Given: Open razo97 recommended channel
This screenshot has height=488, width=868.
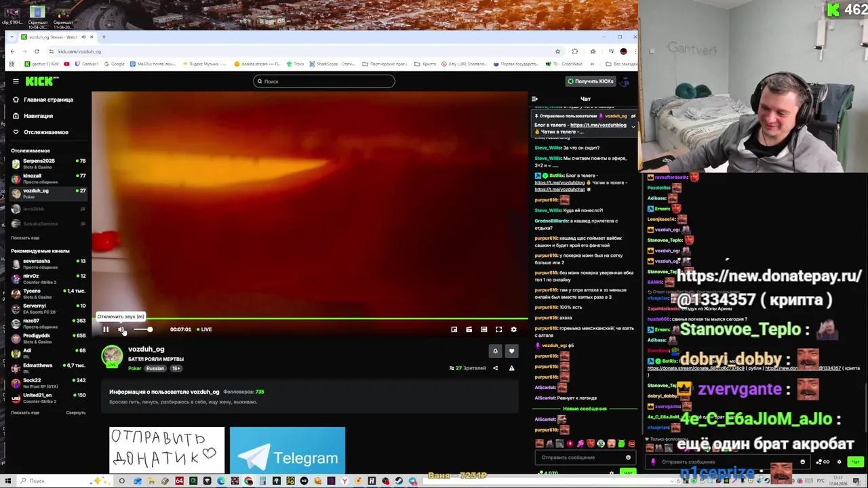Looking at the screenshot, I should pos(48,323).
